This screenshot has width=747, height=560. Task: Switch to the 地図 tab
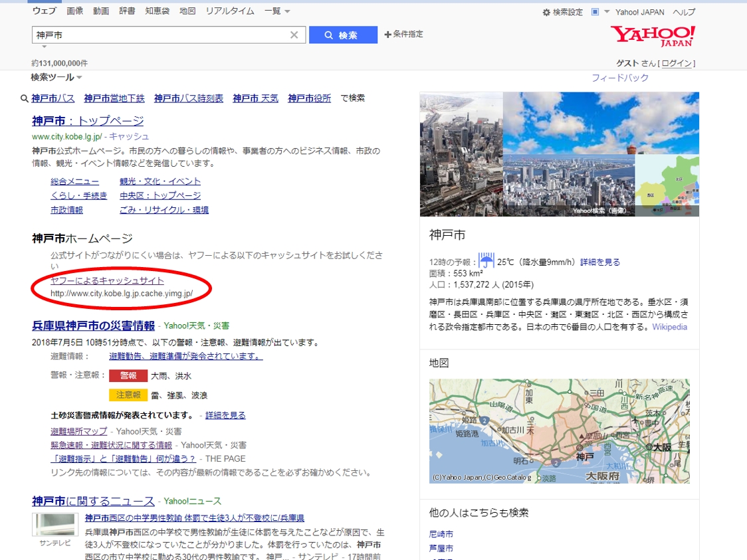pos(187,11)
